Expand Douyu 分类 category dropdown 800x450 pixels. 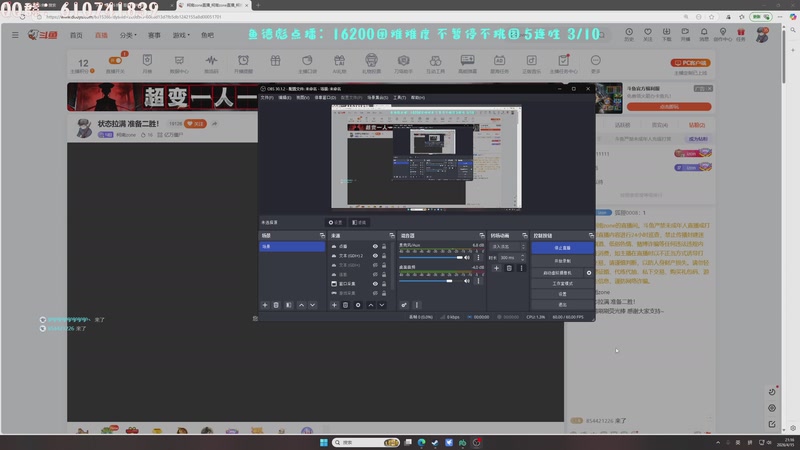point(128,35)
